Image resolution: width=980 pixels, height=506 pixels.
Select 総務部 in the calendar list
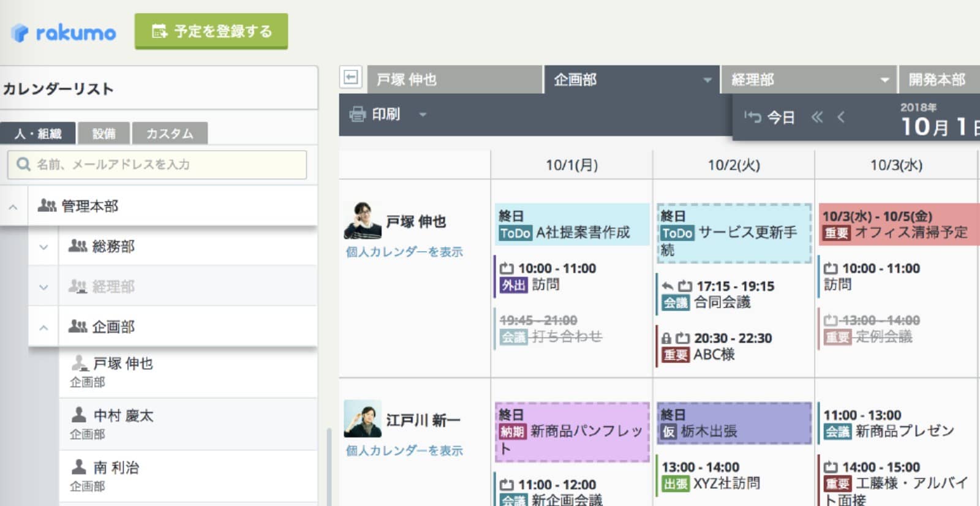tap(188, 246)
